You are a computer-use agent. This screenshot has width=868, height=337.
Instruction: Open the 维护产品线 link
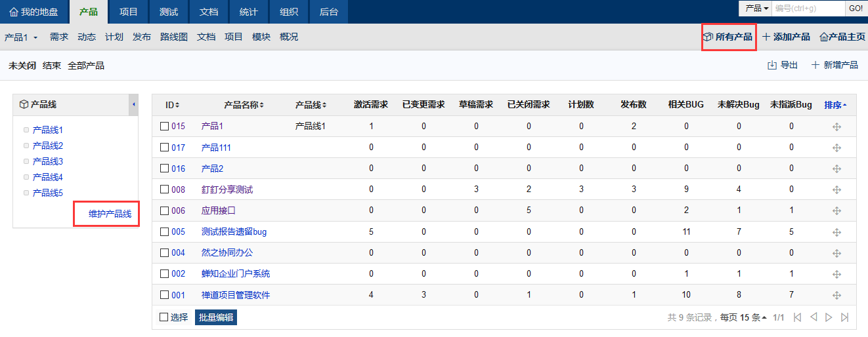(110, 214)
